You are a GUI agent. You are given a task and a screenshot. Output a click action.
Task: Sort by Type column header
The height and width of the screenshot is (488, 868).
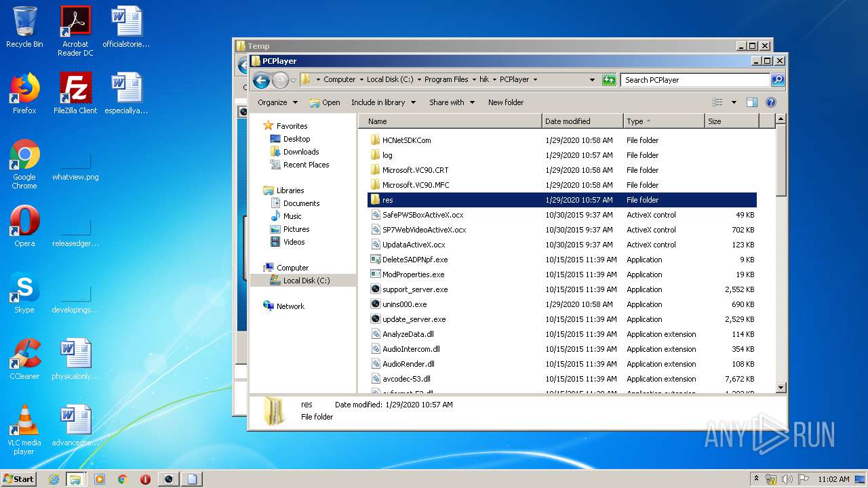coord(664,121)
